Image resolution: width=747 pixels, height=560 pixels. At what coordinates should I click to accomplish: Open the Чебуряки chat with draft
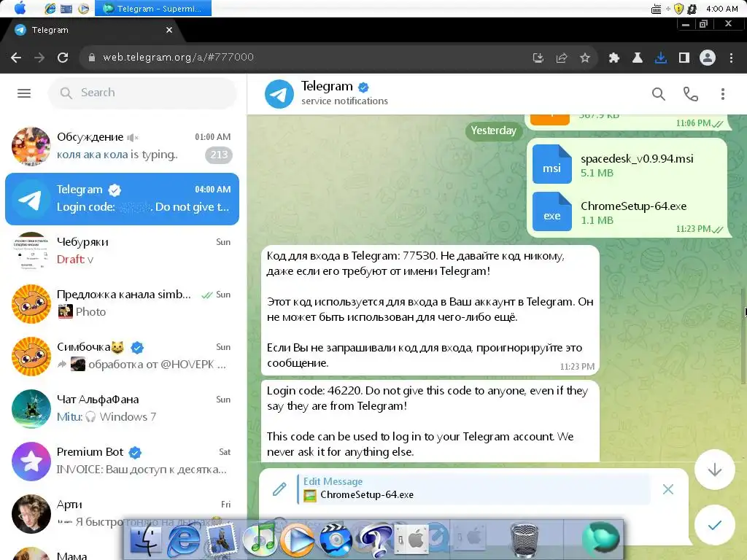click(122, 251)
